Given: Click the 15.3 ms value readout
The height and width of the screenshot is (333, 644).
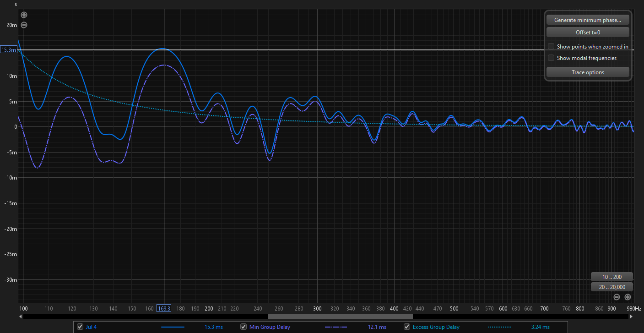Looking at the screenshot, I should (213, 327).
